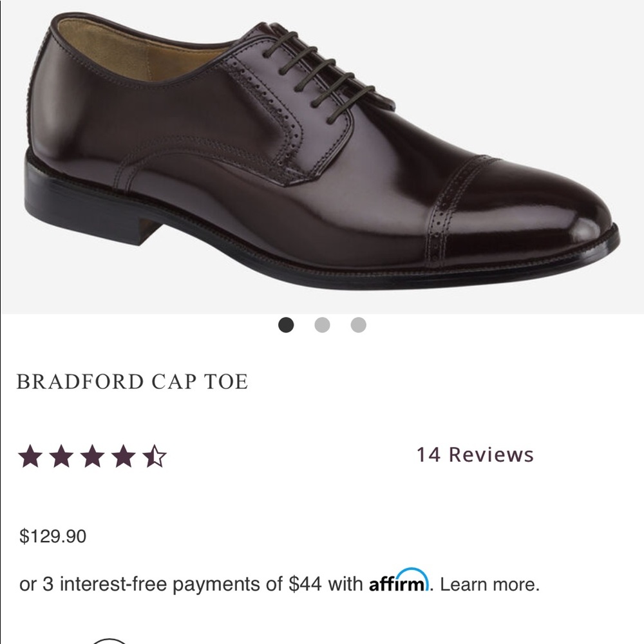The image size is (644, 644).
Task: Select the half-filled fifth star icon
Action: point(155,455)
